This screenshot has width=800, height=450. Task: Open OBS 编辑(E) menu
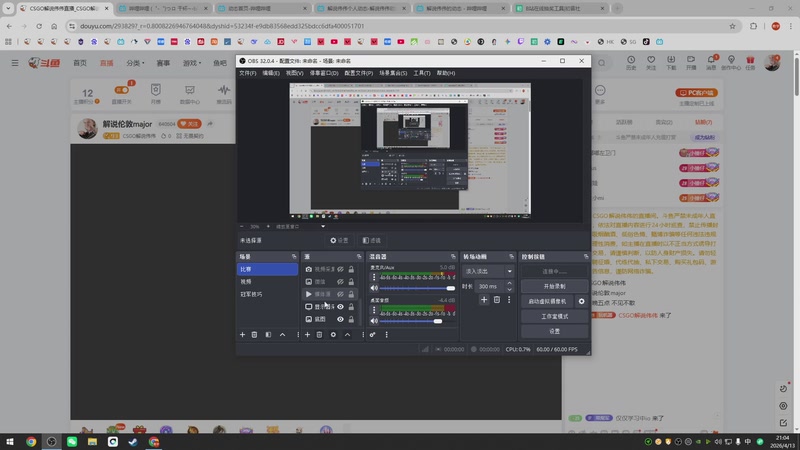[271, 73]
